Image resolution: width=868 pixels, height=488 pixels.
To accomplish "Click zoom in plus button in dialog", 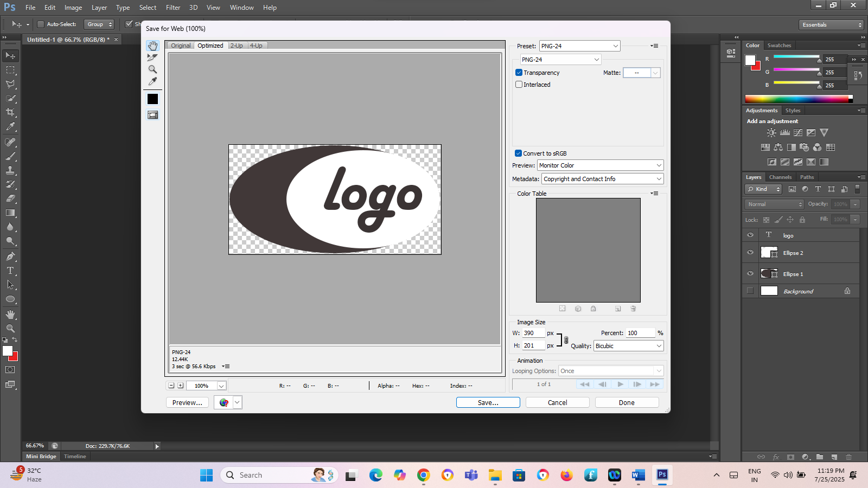I will (181, 386).
